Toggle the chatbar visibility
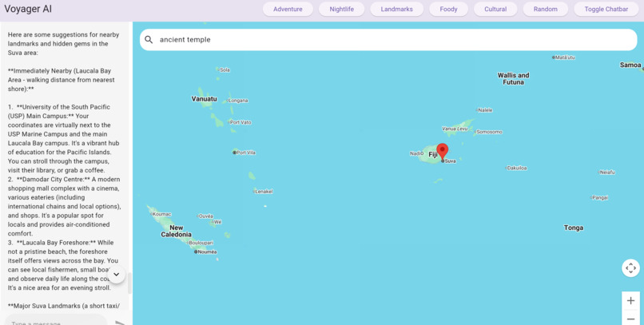This screenshot has width=644, height=325. click(x=606, y=9)
